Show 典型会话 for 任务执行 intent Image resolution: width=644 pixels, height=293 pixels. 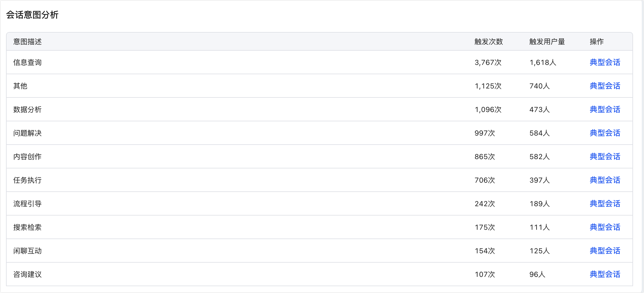pos(605,180)
